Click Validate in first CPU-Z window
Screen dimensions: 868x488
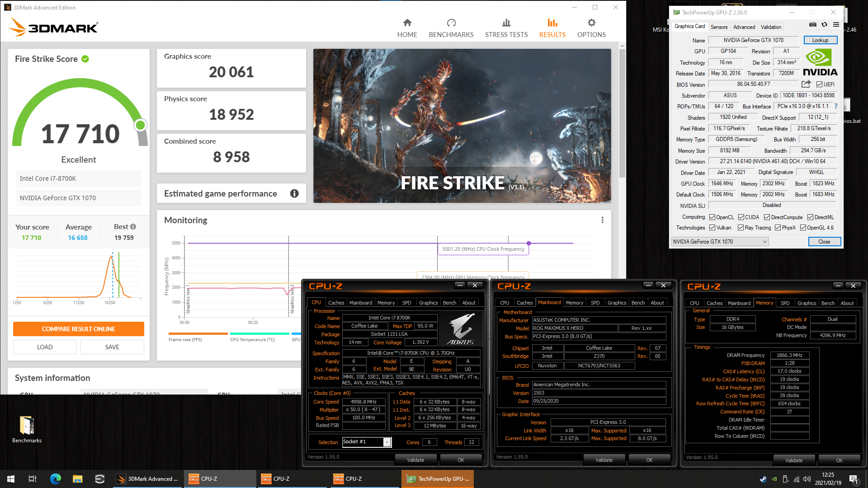415,460
